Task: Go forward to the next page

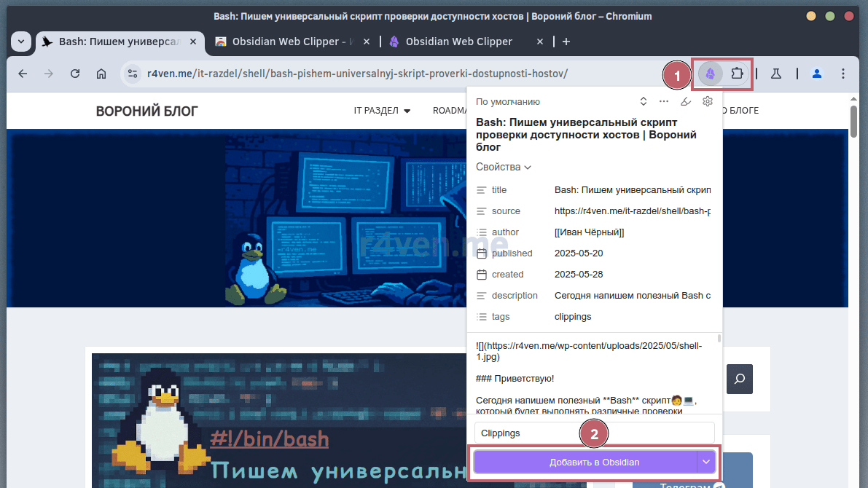Action: pos(49,74)
